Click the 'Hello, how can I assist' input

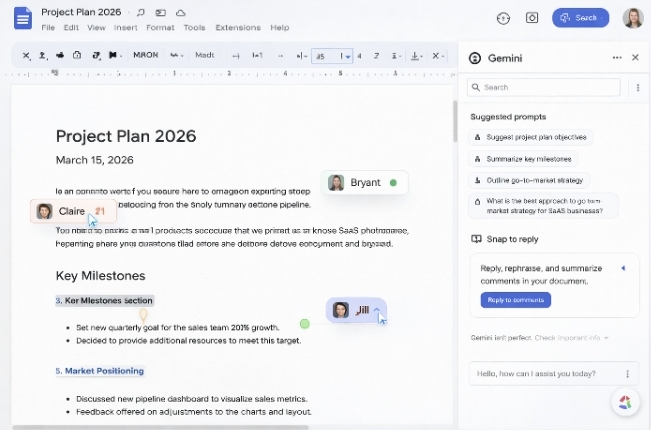pos(545,373)
